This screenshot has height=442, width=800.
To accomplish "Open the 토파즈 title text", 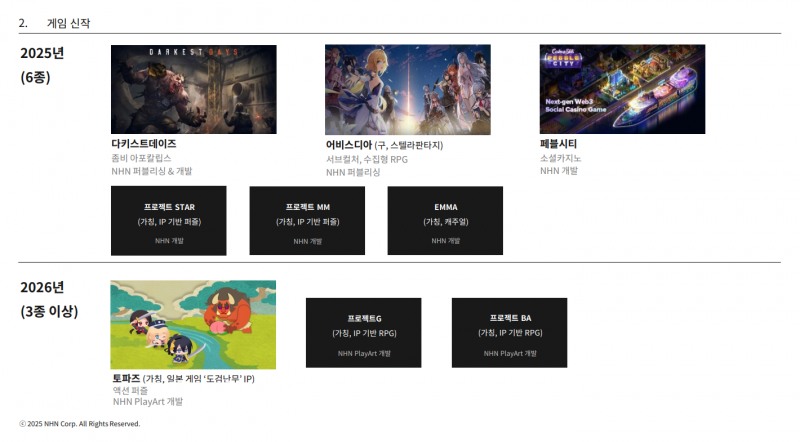I will (x=124, y=379).
